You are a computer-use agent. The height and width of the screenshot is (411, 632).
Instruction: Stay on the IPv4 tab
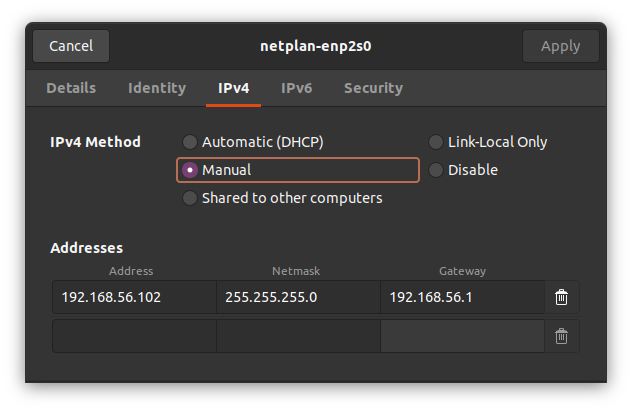coord(233,88)
